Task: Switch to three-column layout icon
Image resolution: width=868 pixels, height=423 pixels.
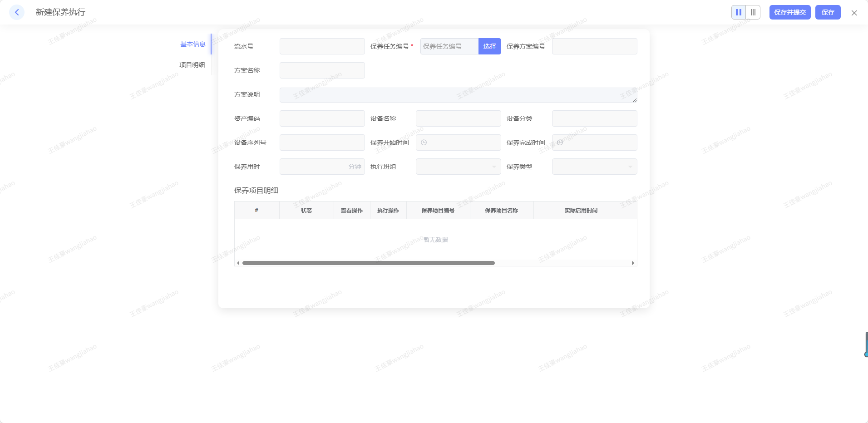Action: click(753, 12)
